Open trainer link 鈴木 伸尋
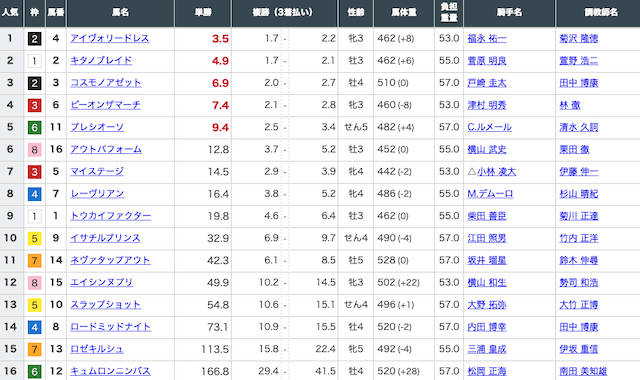The width and height of the screenshot is (640, 380). pyautogui.click(x=579, y=260)
